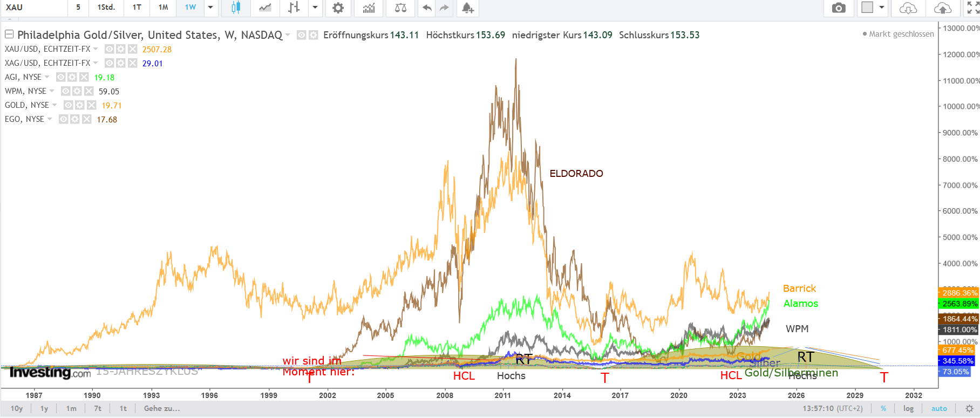980x418 pixels.
Task: Set range to 10y
Action: tap(17, 408)
